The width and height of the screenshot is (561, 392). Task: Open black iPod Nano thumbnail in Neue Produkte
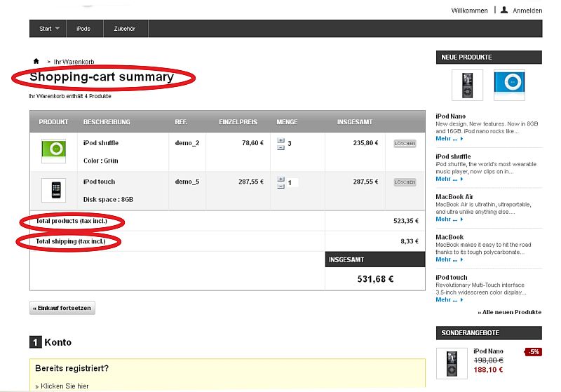tap(467, 85)
